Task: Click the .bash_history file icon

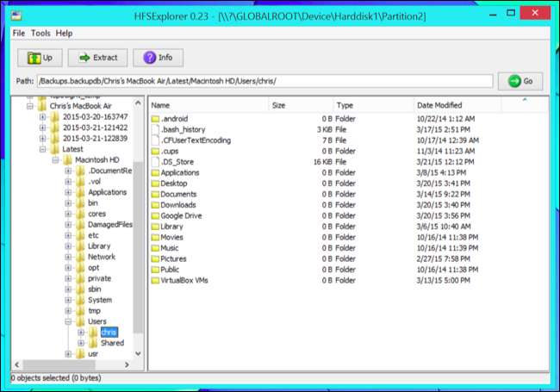Action: (x=155, y=129)
